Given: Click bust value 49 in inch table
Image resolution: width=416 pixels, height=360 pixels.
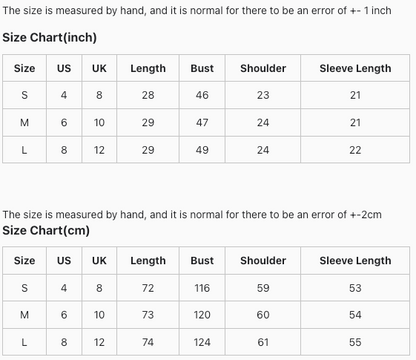Looking at the screenshot, I should click(x=202, y=150).
